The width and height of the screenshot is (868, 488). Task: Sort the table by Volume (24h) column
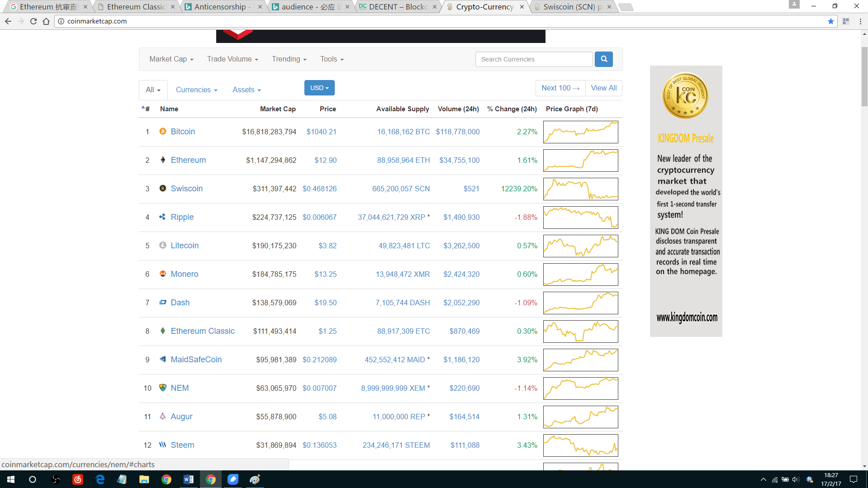(458, 109)
